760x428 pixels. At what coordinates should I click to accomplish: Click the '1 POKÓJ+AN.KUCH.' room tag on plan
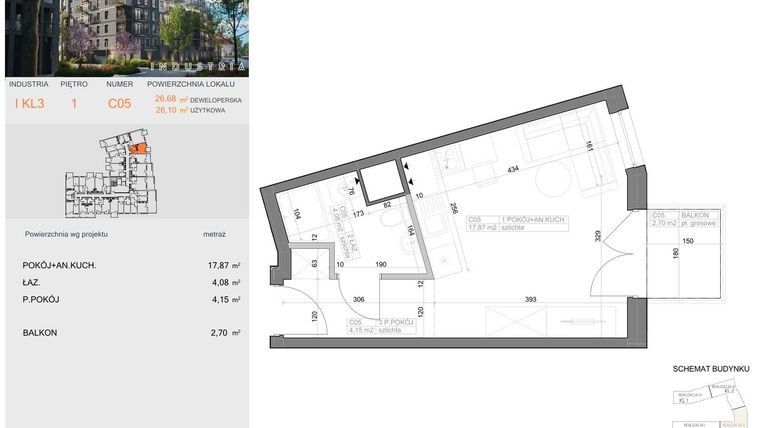(x=533, y=220)
